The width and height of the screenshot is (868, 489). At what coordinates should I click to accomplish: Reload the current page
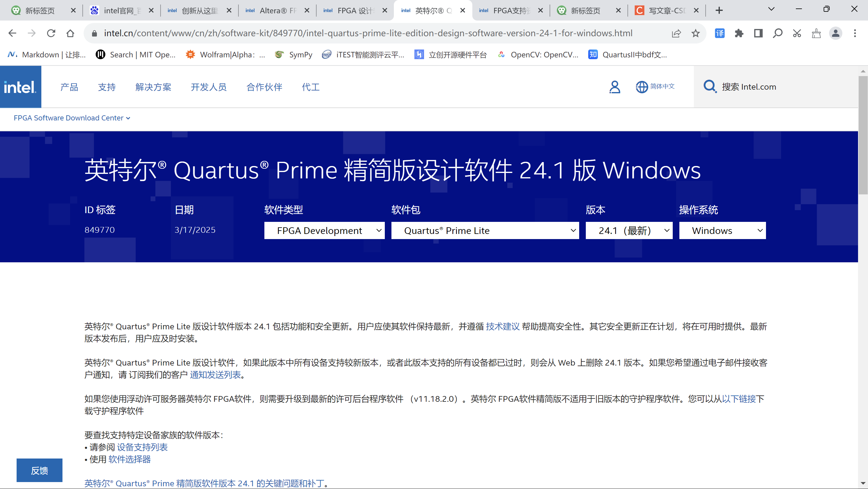click(51, 33)
